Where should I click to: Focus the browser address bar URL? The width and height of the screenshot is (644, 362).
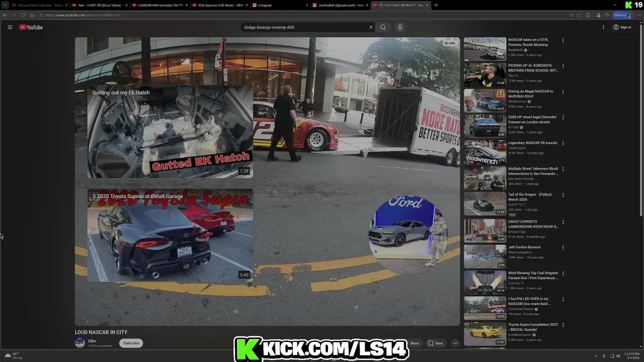click(x=83, y=15)
